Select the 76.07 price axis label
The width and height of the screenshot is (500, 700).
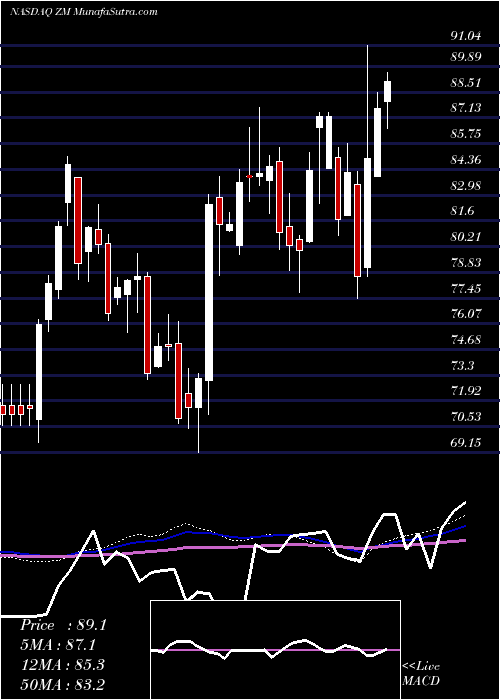pyautogui.click(x=466, y=313)
